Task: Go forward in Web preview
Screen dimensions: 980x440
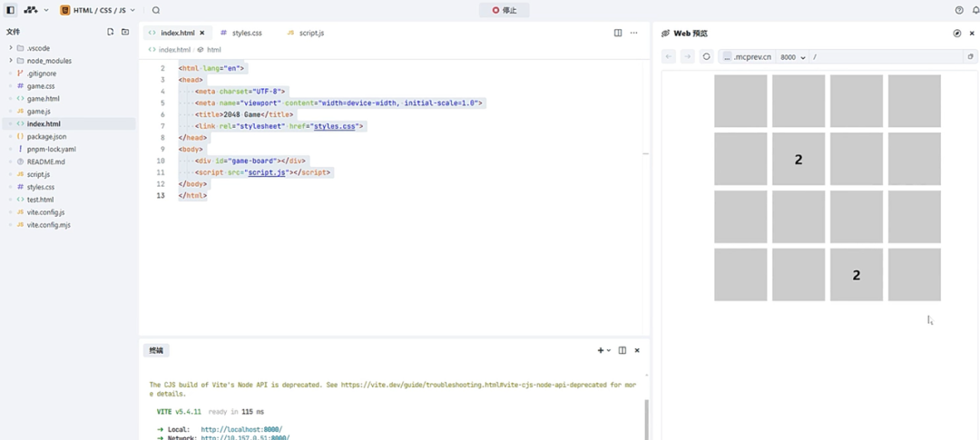Action: tap(688, 57)
